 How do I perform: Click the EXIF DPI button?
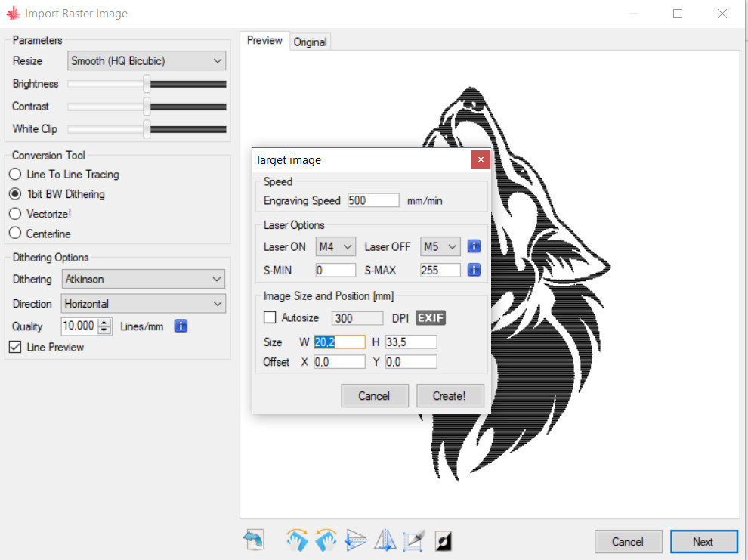point(431,317)
